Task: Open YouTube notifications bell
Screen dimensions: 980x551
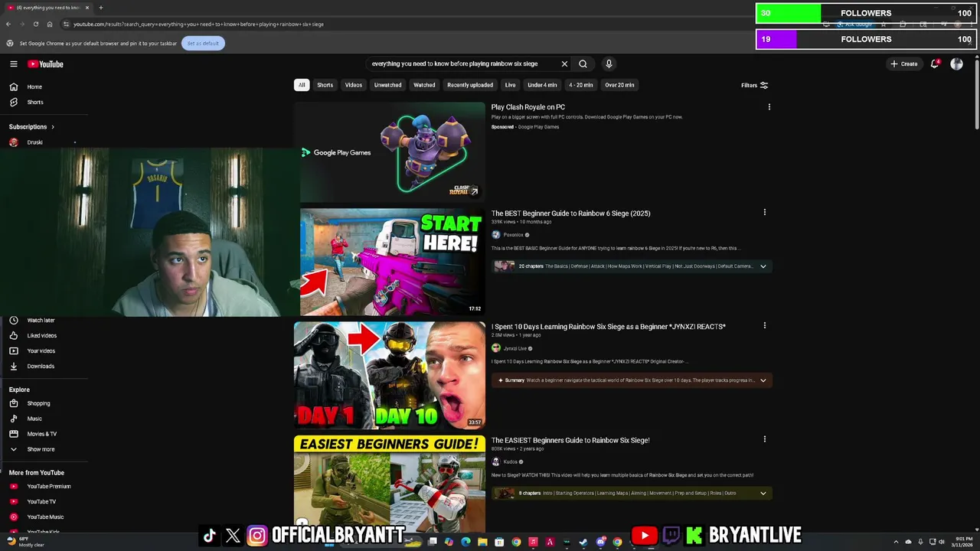Action: pyautogui.click(x=934, y=64)
